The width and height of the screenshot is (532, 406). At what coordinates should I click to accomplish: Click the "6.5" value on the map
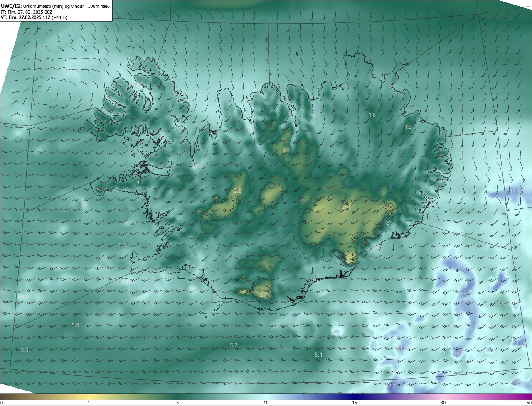pyautogui.click(x=122, y=245)
